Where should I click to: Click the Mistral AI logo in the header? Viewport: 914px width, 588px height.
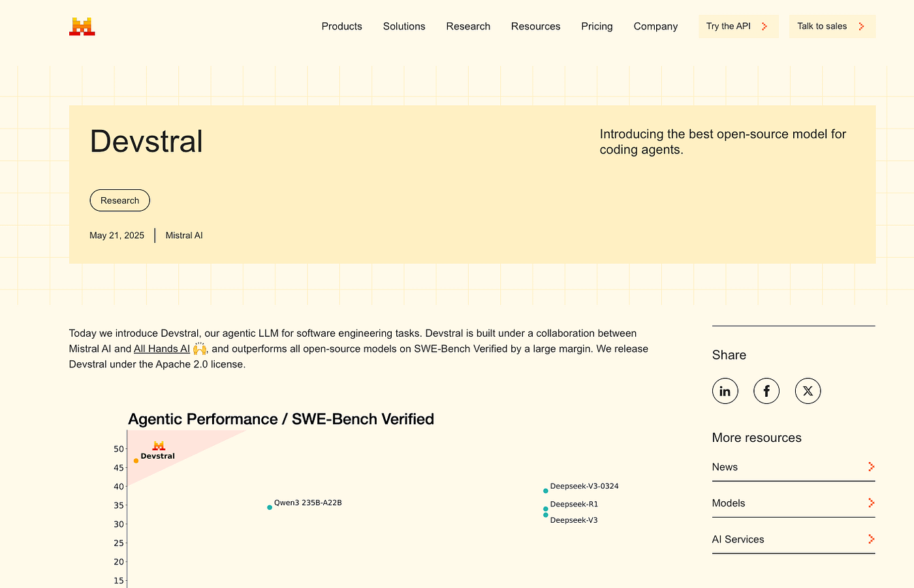click(82, 26)
